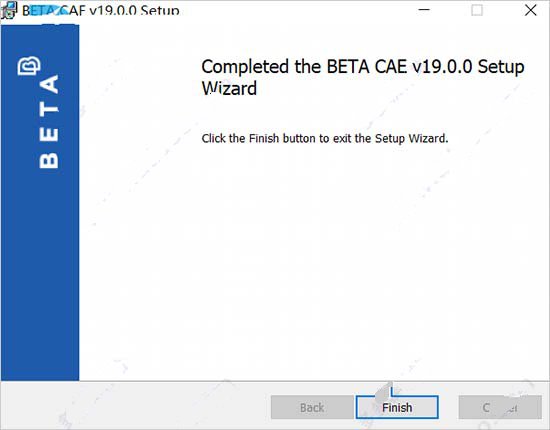This screenshot has width=550, height=430.
Task: Close the setup wizard with the X icon
Action: tap(531, 10)
